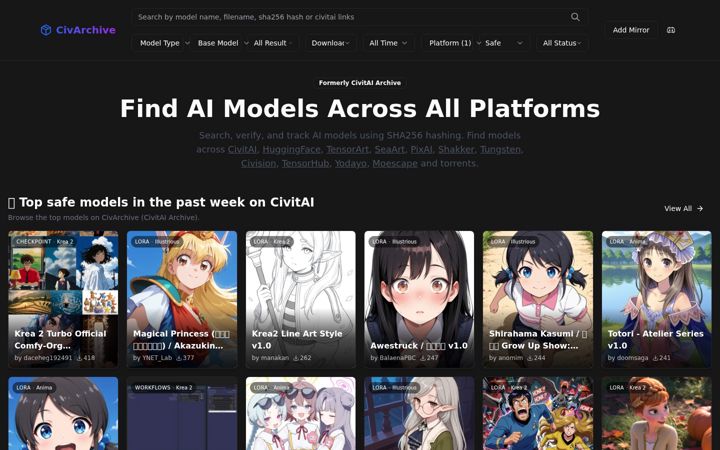This screenshot has width=720, height=450.
Task: Click the View All arrow icon
Action: [700, 208]
